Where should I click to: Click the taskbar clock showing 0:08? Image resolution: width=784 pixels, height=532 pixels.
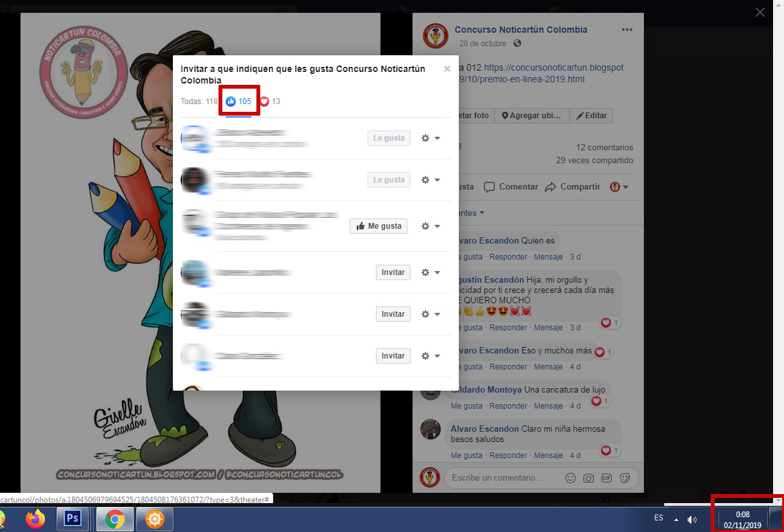(x=742, y=519)
